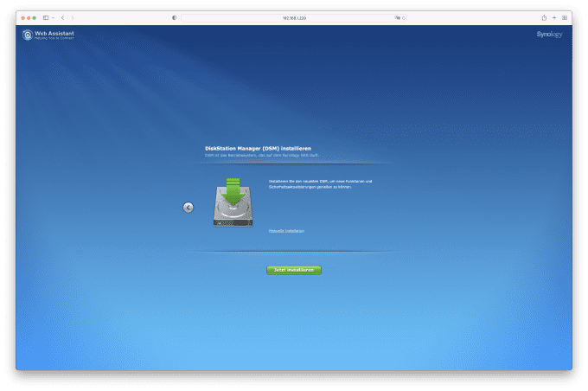Reload the current page

[404, 17]
